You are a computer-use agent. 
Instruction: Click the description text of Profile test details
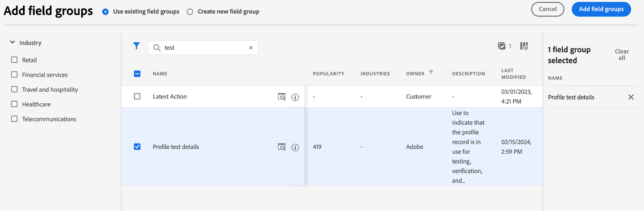[x=468, y=147]
